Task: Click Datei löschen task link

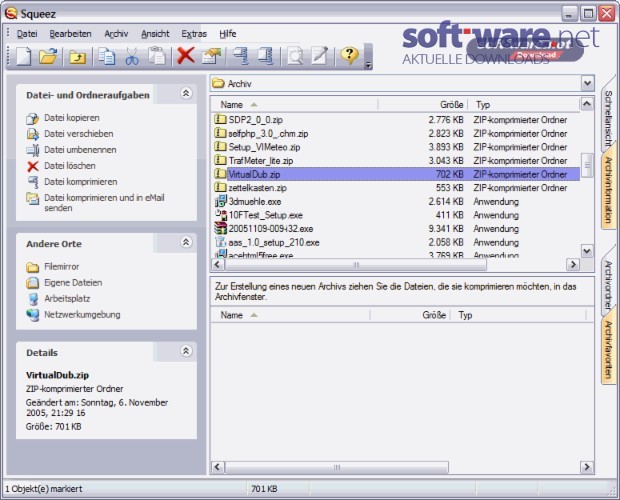Action: click(x=70, y=166)
